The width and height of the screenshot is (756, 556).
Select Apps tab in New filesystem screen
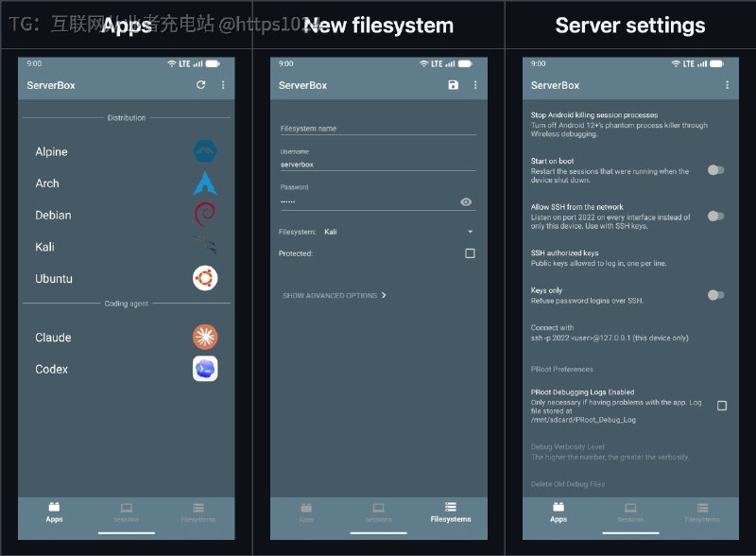tap(306, 513)
